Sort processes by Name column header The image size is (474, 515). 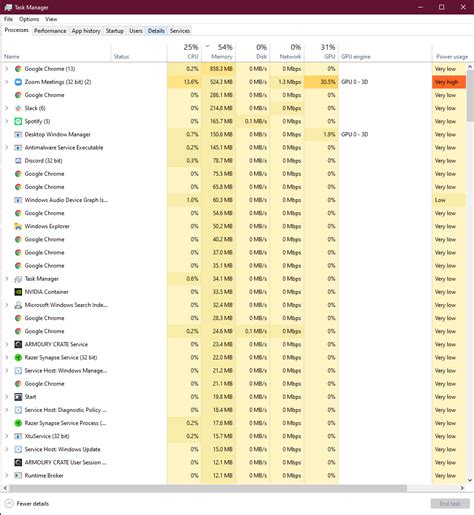click(56, 52)
